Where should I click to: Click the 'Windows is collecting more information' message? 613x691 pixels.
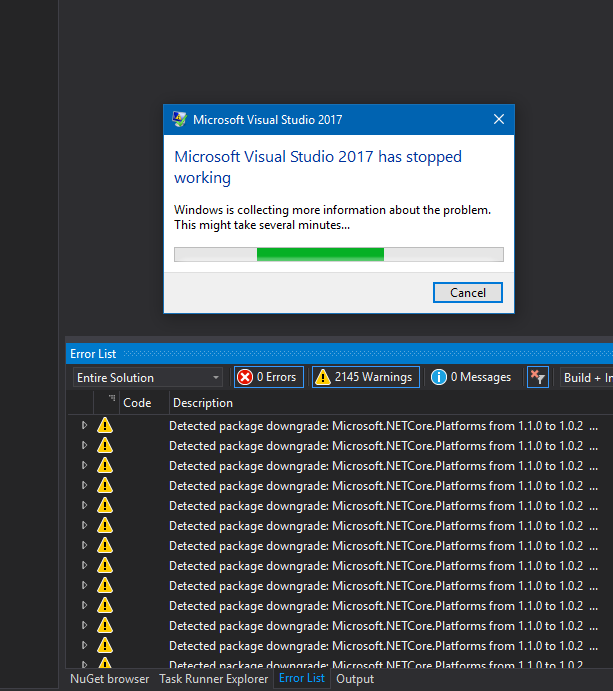332,217
